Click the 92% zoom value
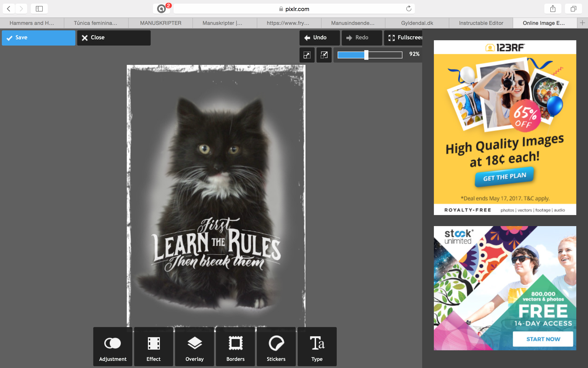Screen dimensions: 588x368 (x=414, y=54)
